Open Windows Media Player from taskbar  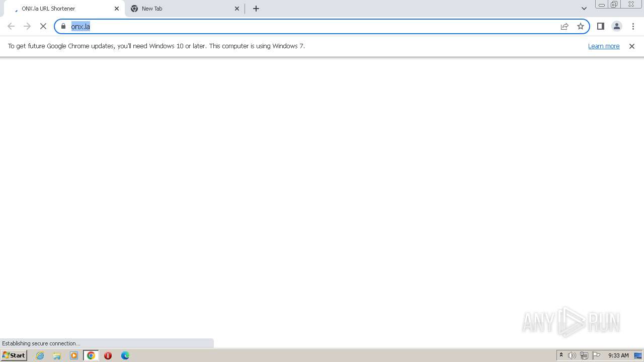(74, 355)
